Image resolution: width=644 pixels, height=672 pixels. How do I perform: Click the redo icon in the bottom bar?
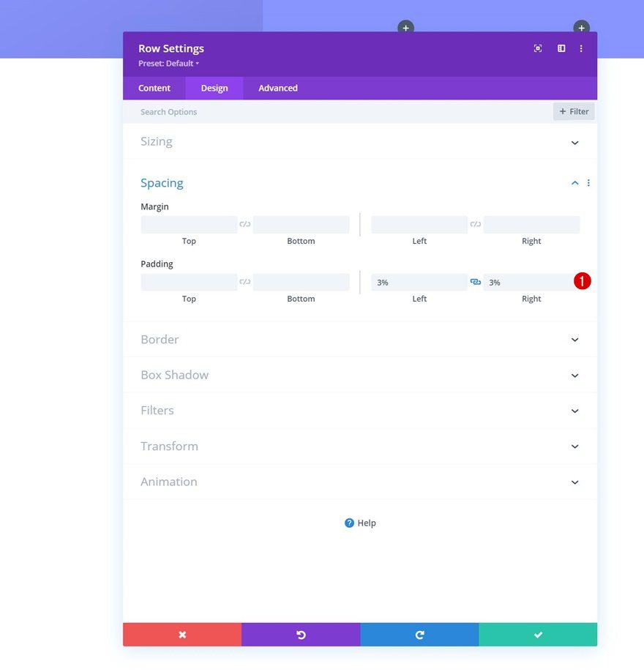(x=419, y=634)
